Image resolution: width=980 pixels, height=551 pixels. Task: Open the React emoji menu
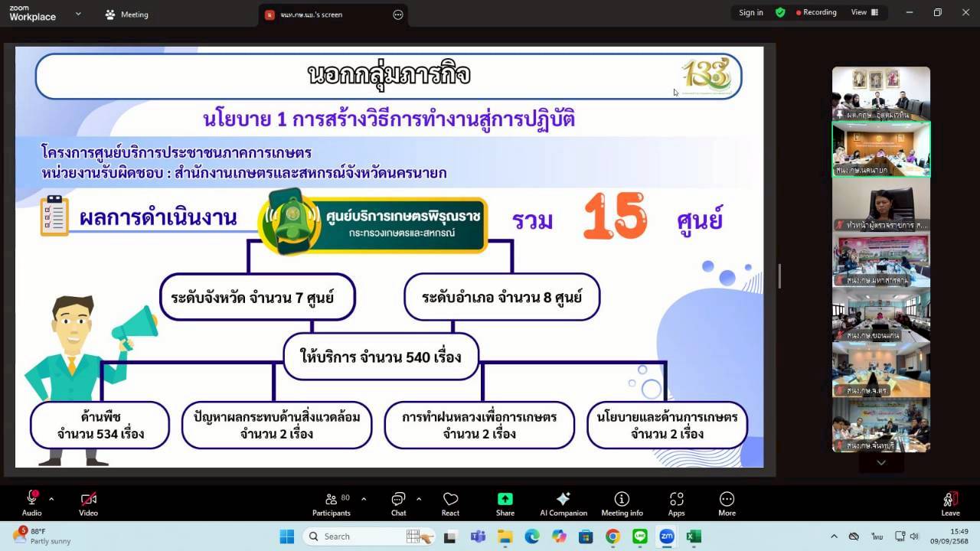click(x=450, y=503)
